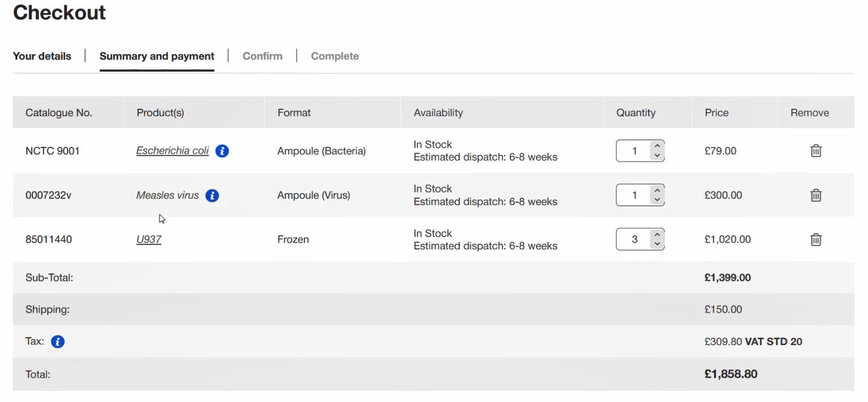
Task: Lower U937 quantity with down arrow
Action: pos(657,244)
